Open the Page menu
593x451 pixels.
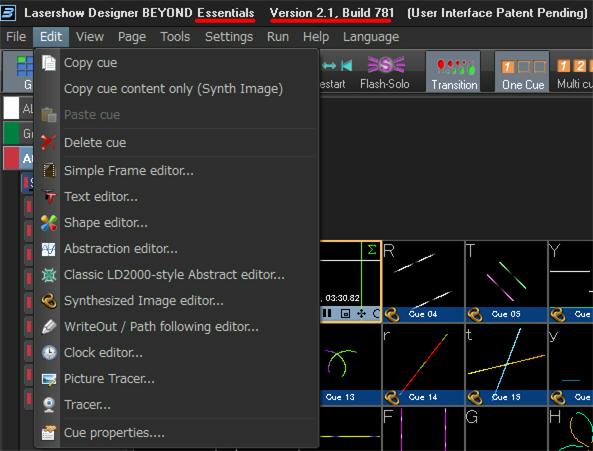132,37
